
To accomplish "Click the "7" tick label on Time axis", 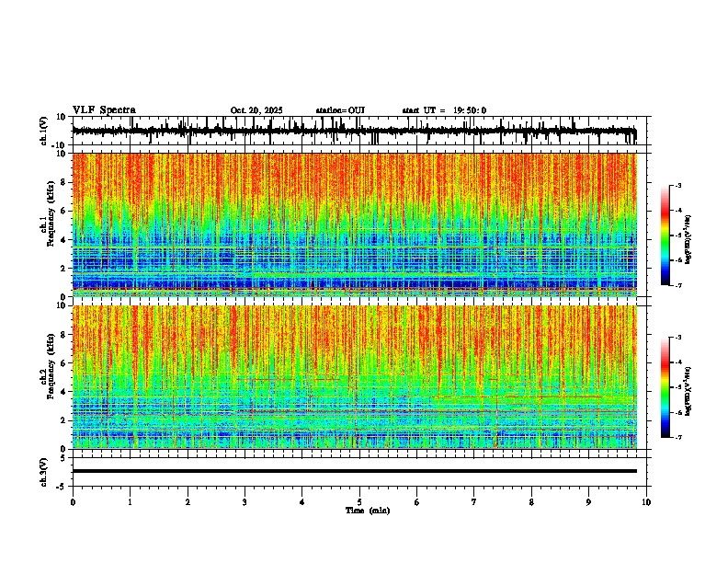I will [474, 502].
